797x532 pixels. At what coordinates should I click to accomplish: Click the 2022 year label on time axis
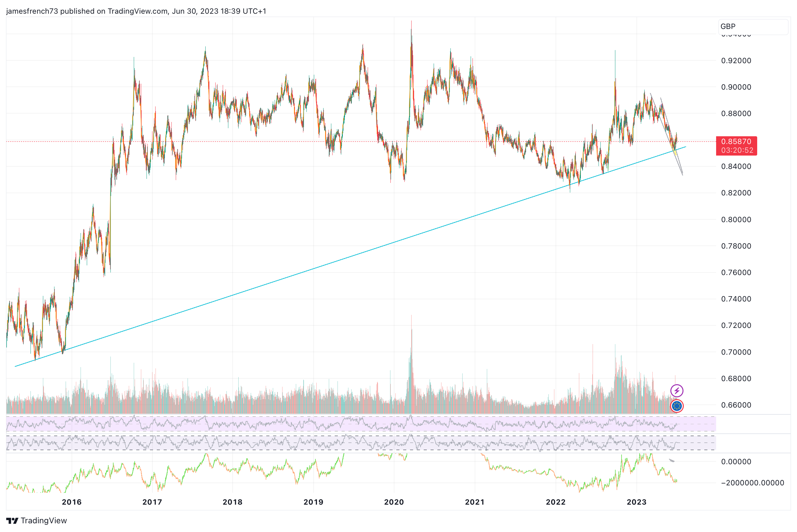[x=555, y=502]
